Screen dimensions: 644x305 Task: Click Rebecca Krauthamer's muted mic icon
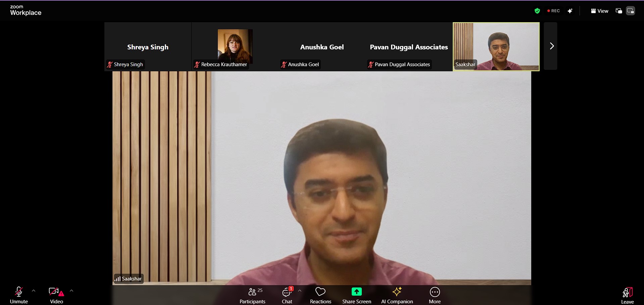197,64
